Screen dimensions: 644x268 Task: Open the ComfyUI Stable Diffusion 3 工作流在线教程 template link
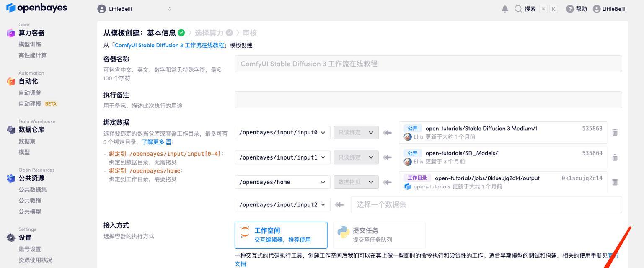[169, 45]
